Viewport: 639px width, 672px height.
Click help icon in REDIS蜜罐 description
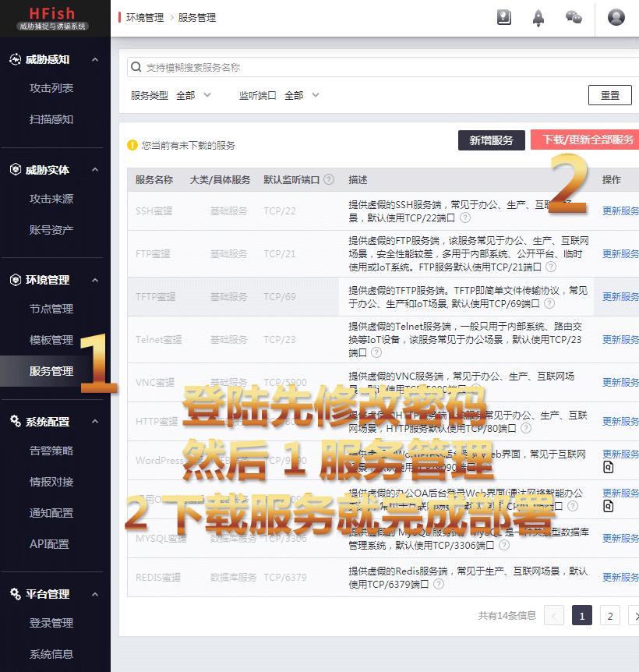click(439, 584)
